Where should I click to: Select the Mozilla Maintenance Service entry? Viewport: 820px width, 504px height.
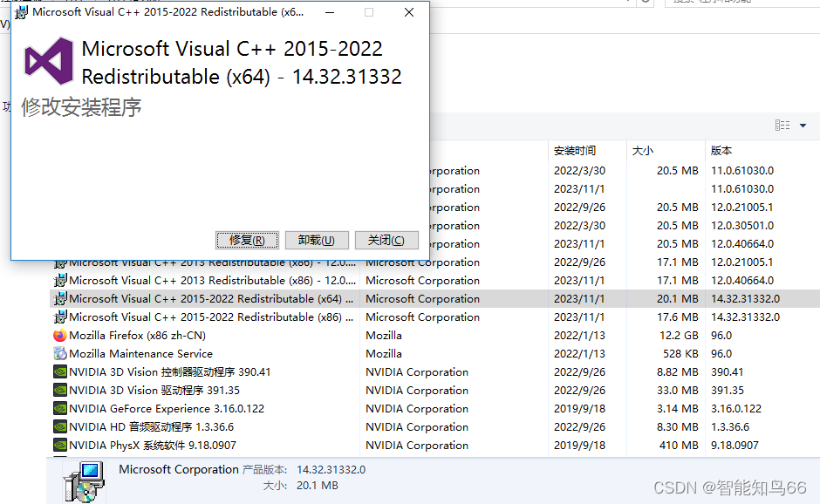click(x=140, y=353)
